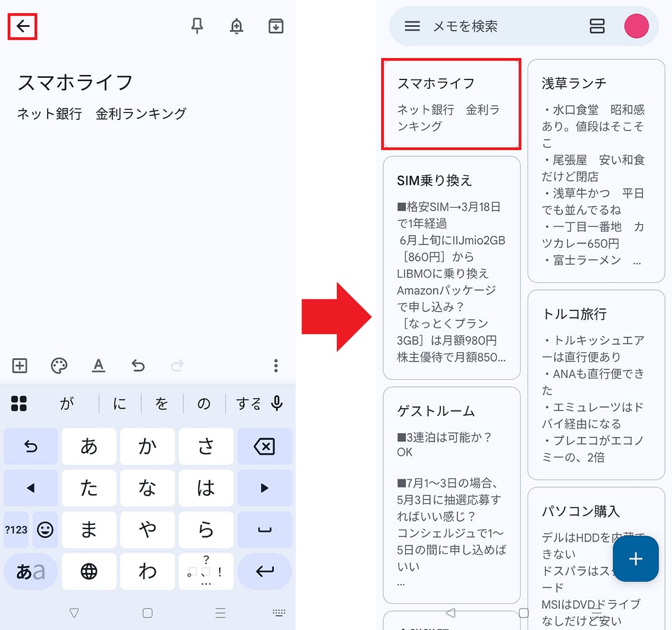The height and width of the screenshot is (630, 672).
Task: Open the keyboard tools grid icon
Action: 19,403
